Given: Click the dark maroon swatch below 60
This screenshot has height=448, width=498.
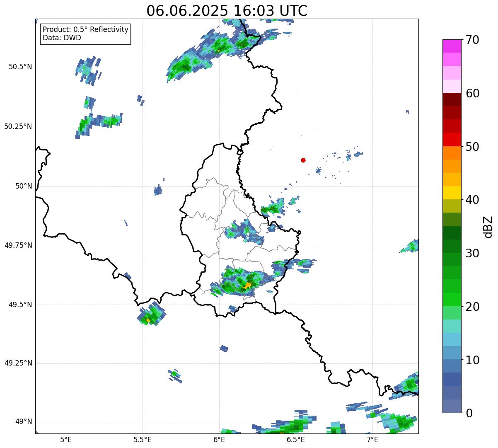Looking at the screenshot, I should pyautogui.click(x=452, y=99).
